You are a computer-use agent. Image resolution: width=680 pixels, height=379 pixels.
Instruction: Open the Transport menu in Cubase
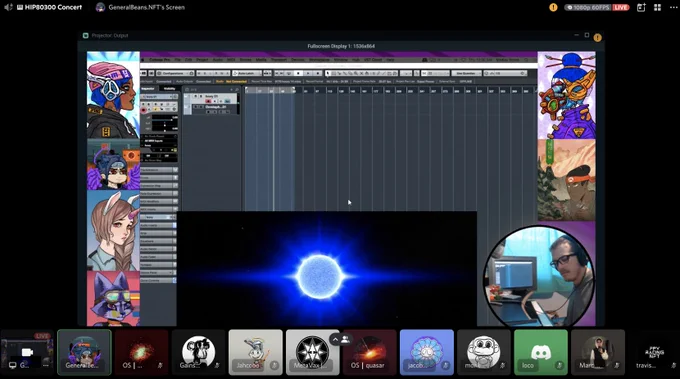click(x=279, y=60)
